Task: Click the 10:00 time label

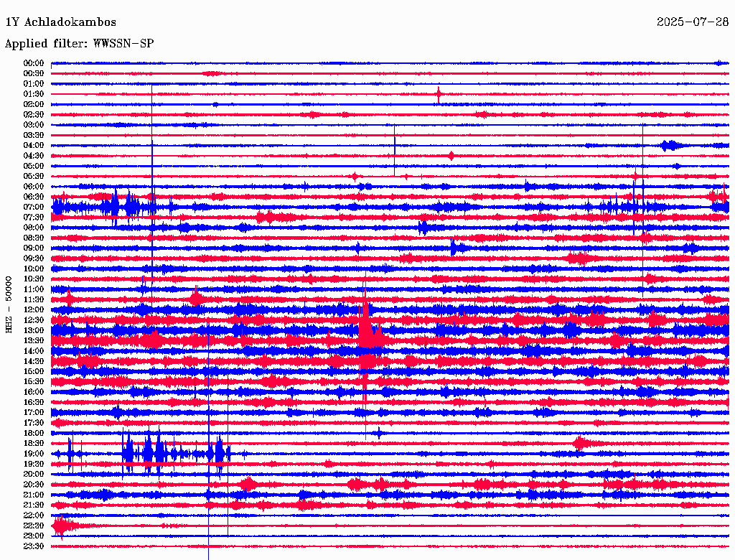Action: coord(34,269)
